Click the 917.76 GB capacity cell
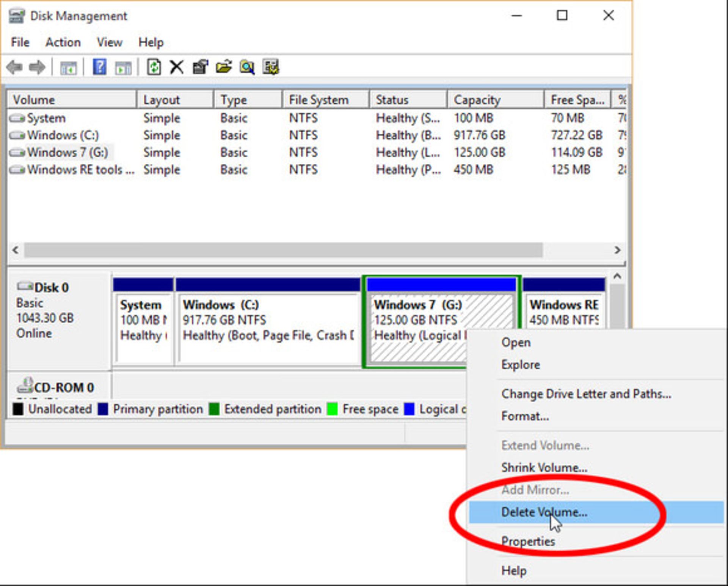This screenshot has width=728, height=586. point(480,135)
